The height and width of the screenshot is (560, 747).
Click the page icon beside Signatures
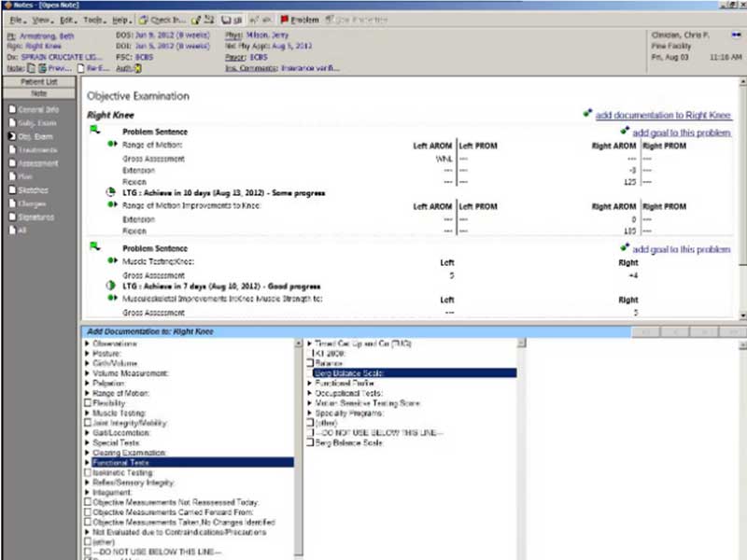tap(12, 217)
